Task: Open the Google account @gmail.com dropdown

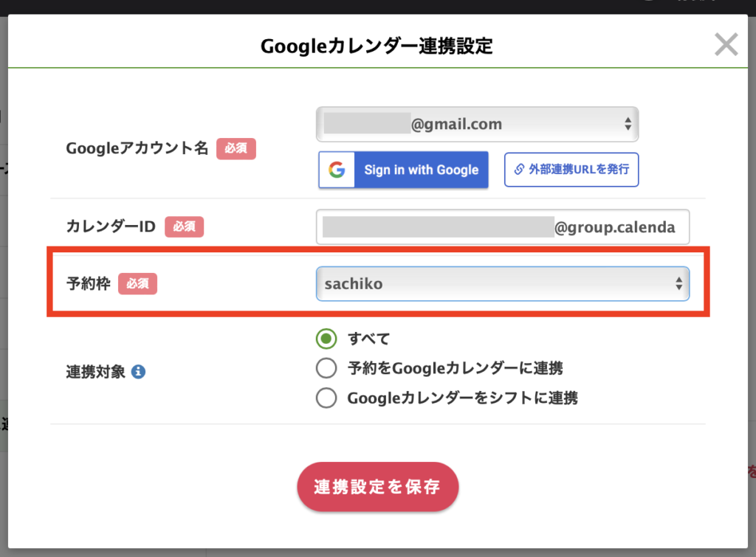Action: (478, 125)
